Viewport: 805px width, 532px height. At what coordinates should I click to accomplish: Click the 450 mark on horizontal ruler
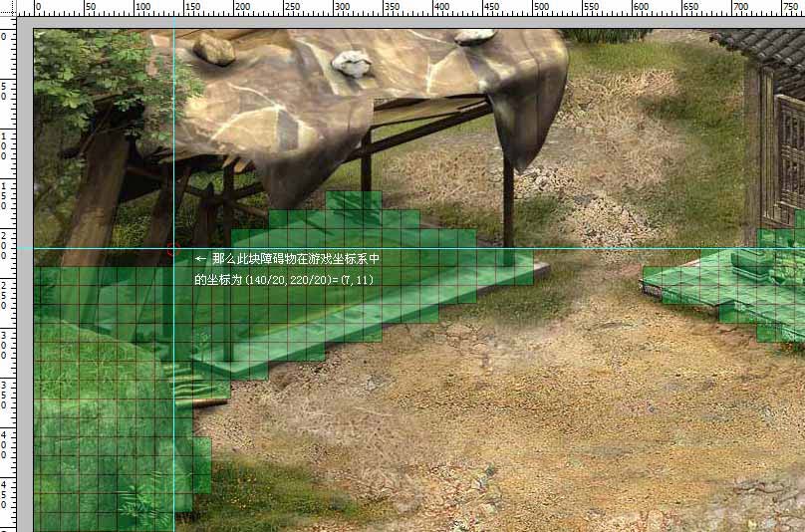(491, 7)
